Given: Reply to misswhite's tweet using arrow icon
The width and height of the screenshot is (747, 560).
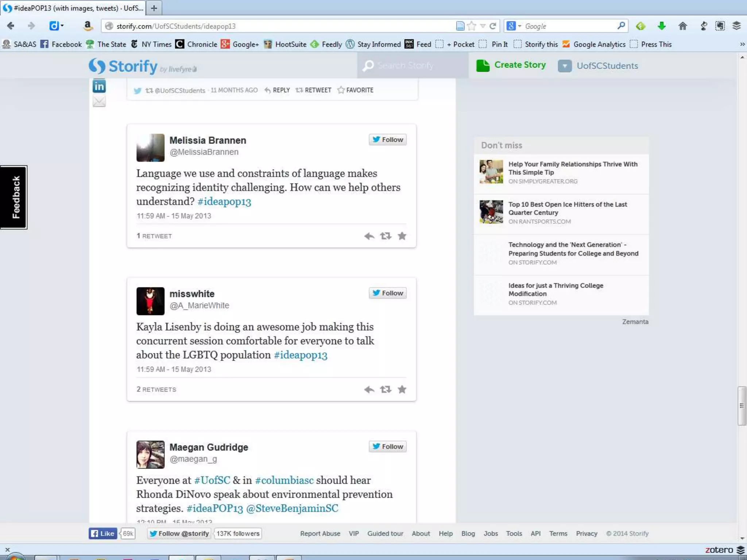Looking at the screenshot, I should 369,390.
